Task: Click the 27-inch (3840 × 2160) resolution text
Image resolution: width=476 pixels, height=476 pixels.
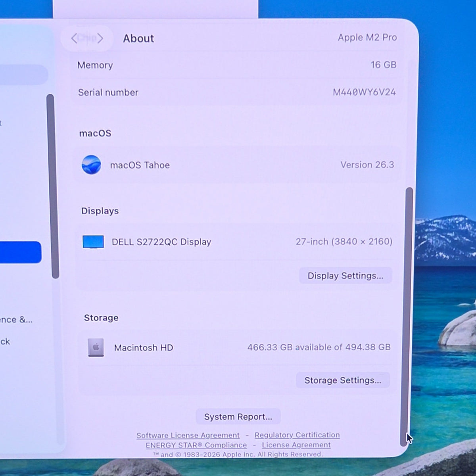Action: (344, 242)
